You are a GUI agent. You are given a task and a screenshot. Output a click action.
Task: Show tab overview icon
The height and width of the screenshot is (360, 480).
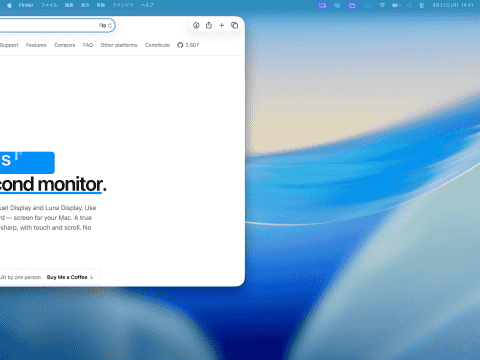click(x=235, y=25)
